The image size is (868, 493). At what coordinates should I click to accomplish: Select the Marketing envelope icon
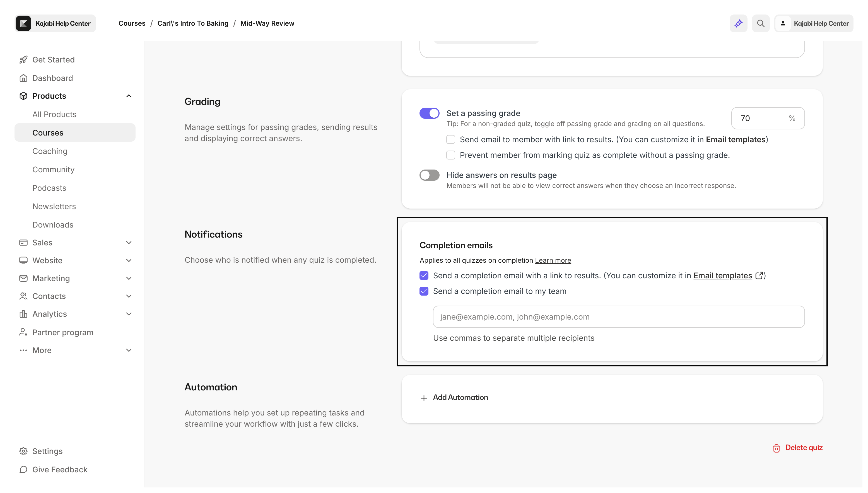pos(23,278)
